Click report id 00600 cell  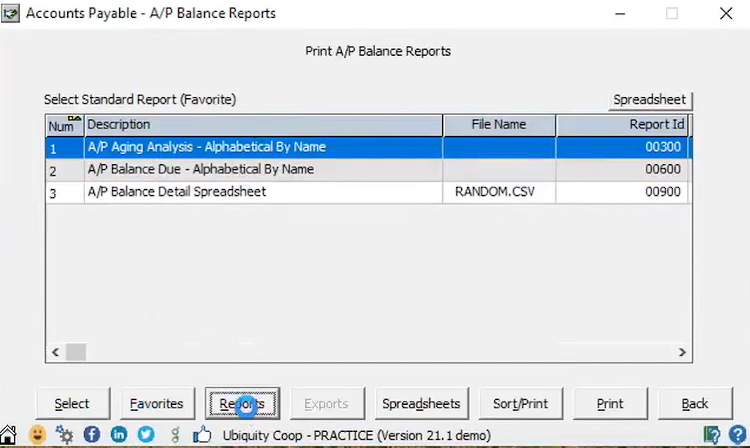622,170
